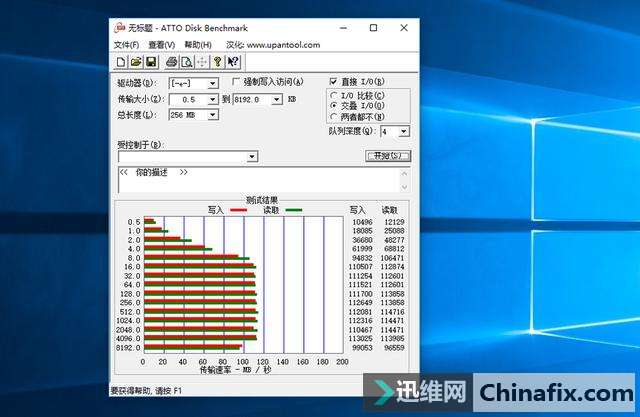The height and width of the screenshot is (417, 640).
Task: Expand the 队列深度 queue depth dropdown
Action: (x=404, y=131)
